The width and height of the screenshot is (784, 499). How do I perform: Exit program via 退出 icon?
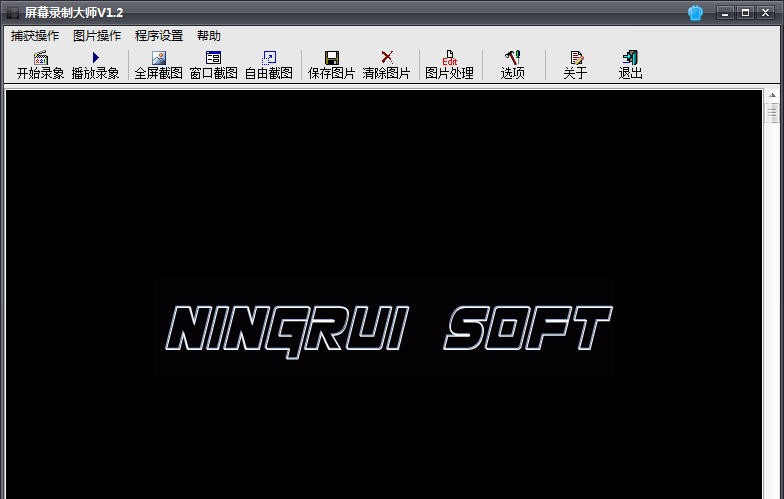[x=630, y=66]
